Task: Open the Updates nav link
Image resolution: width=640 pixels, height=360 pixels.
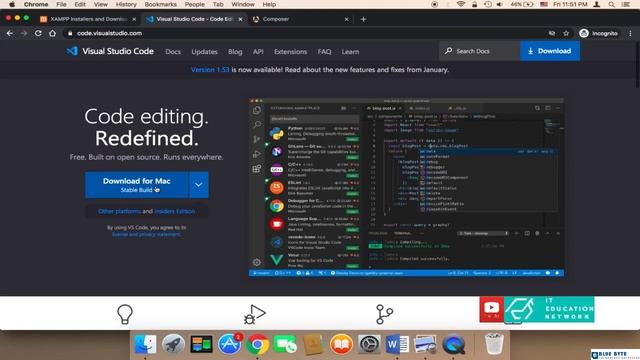Action: pos(204,52)
